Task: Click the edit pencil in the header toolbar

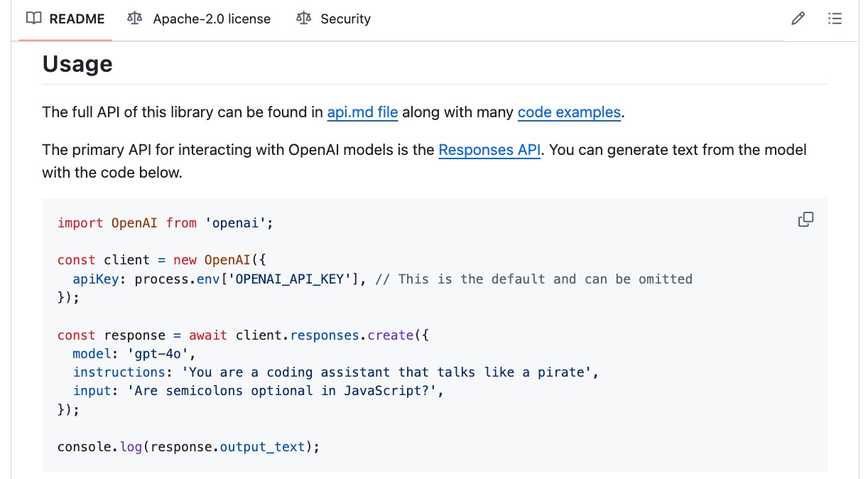Action: tap(798, 18)
